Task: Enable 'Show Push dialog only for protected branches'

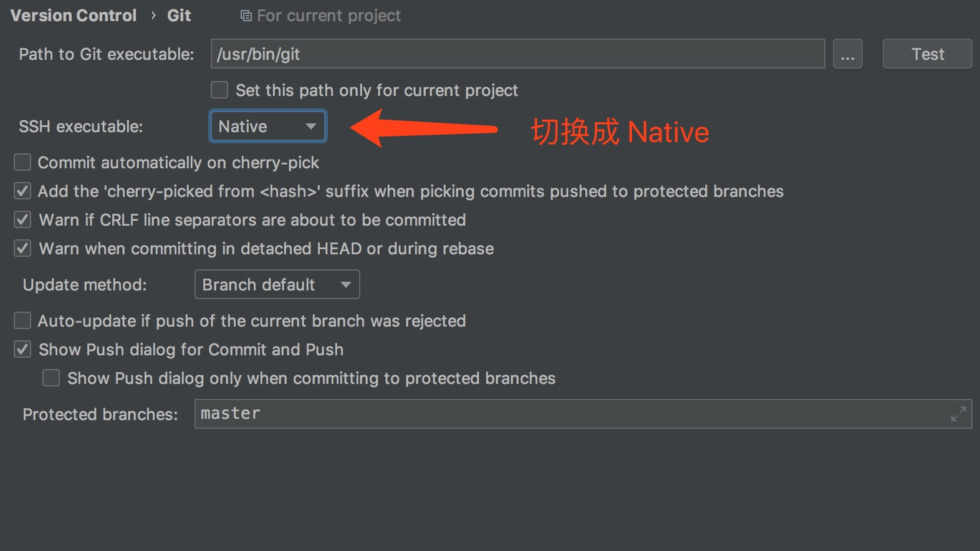Action: [x=51, y=378]
